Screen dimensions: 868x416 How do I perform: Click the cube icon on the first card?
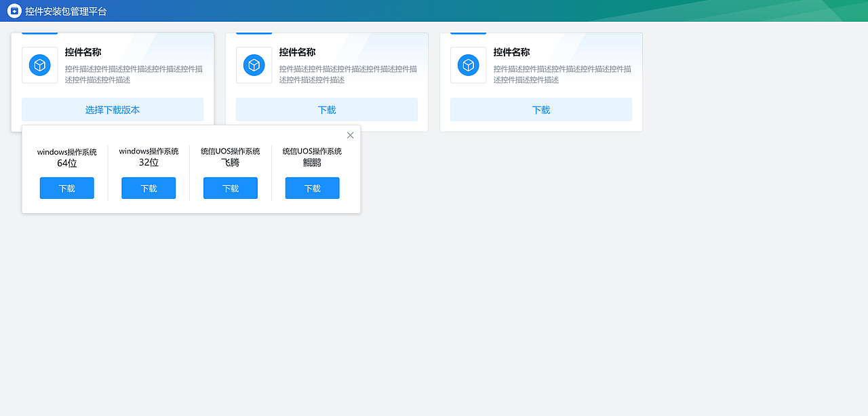[x=39, y=64]
